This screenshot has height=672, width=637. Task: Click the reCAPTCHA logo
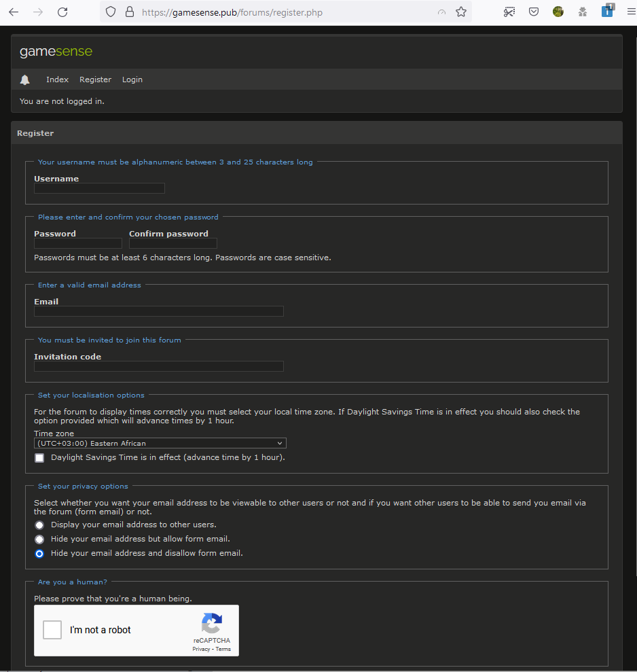coord(211,622)
